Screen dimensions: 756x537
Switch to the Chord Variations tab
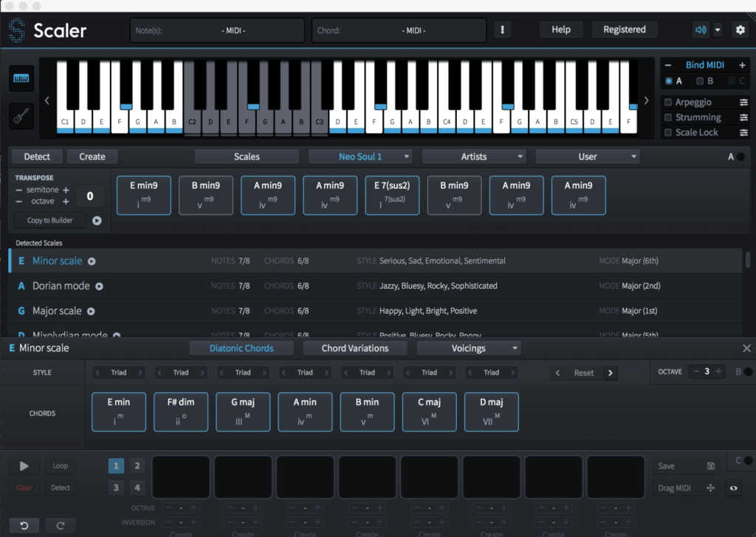[x=355, y=348]
